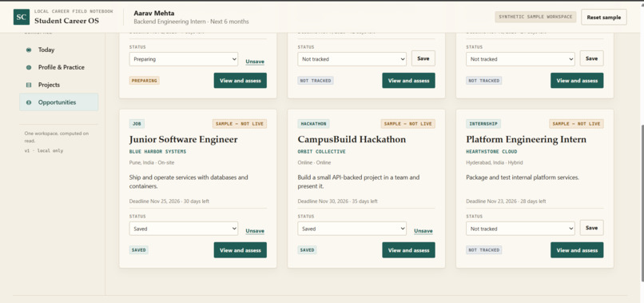View and assess top right card
The width and height of the screenshot is (644, 303).
[577, 81]
